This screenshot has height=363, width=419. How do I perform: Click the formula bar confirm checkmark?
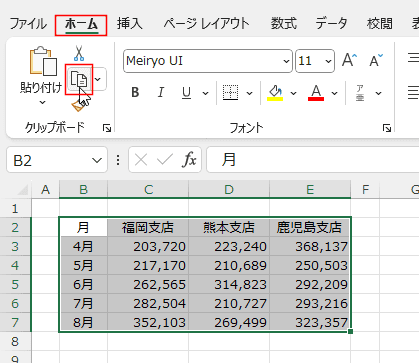point(165,160)
